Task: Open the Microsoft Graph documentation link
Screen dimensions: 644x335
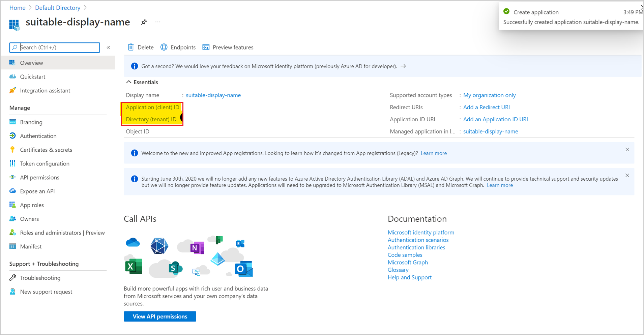Action: [408, 263]
